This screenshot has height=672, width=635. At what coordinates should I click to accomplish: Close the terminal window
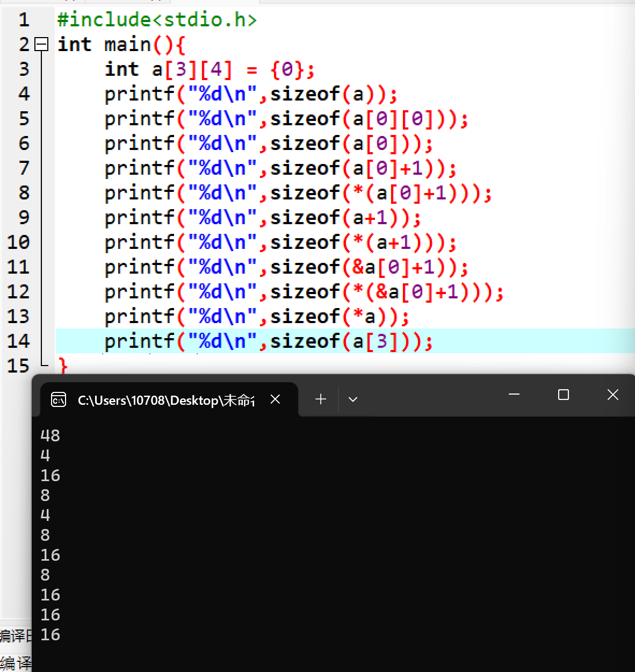pos(613,395)
